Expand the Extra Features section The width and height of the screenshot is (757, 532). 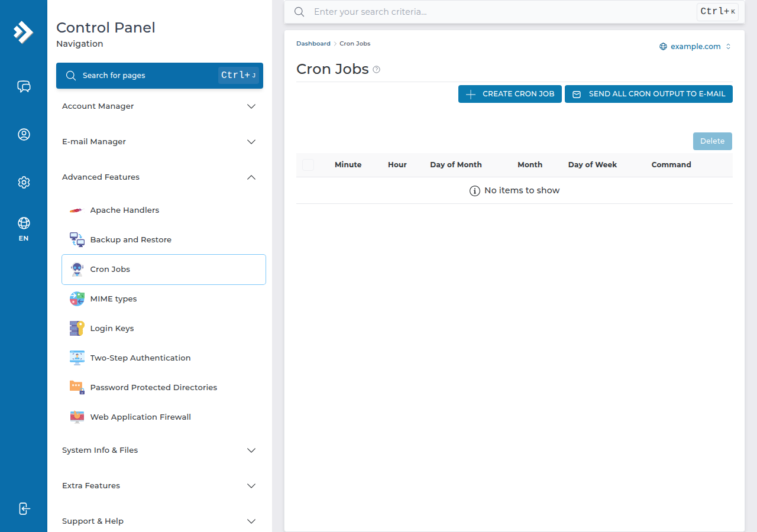pyautogui.click(x=160, y=486)
